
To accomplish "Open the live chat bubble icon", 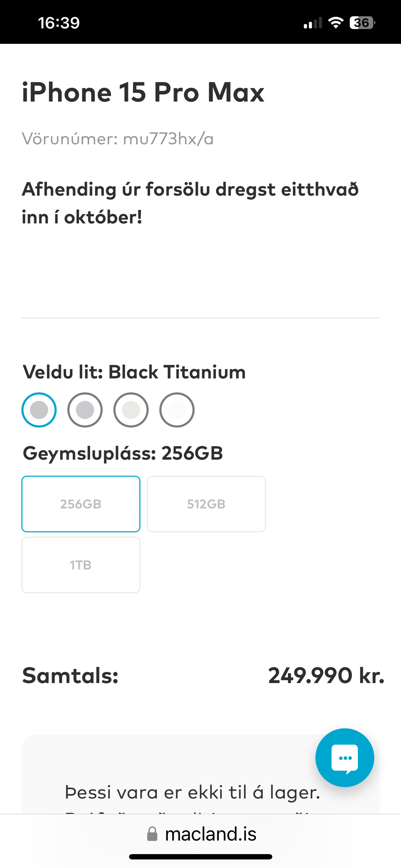I will tap(345, 758).
